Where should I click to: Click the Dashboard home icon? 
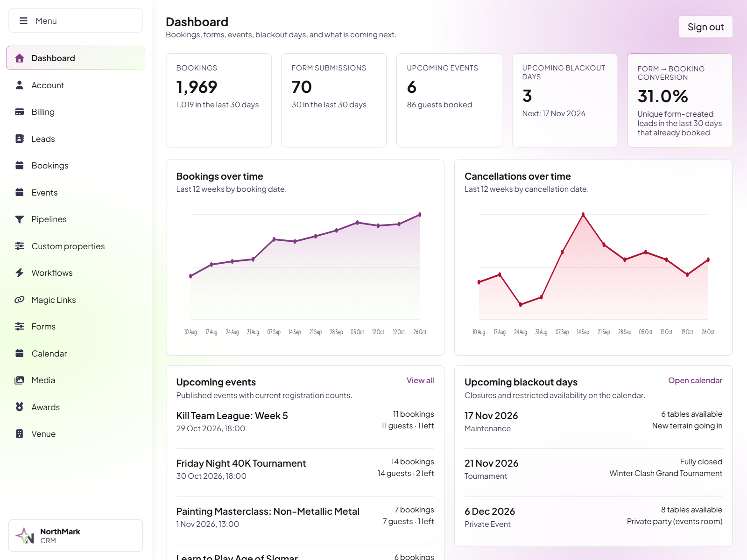(19, 58)
